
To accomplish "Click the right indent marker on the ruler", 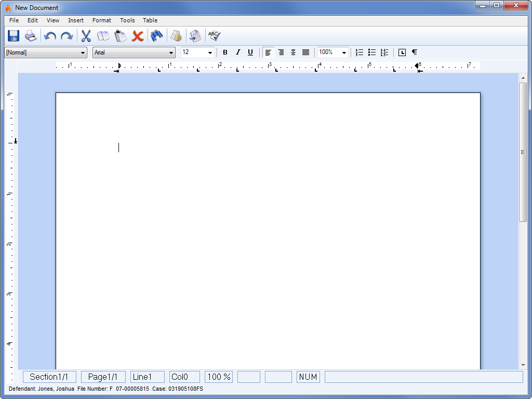I will click(417, 65).
